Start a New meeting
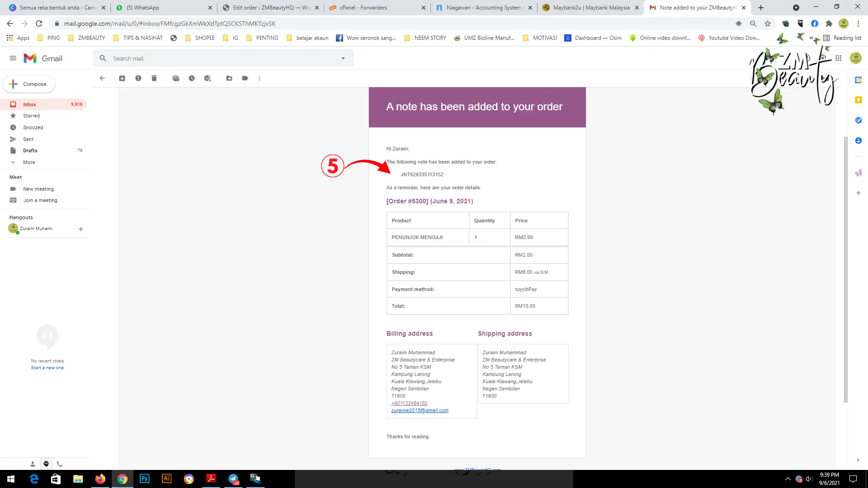The width and height of the screenshot is (868, 488). coord(38,189)
